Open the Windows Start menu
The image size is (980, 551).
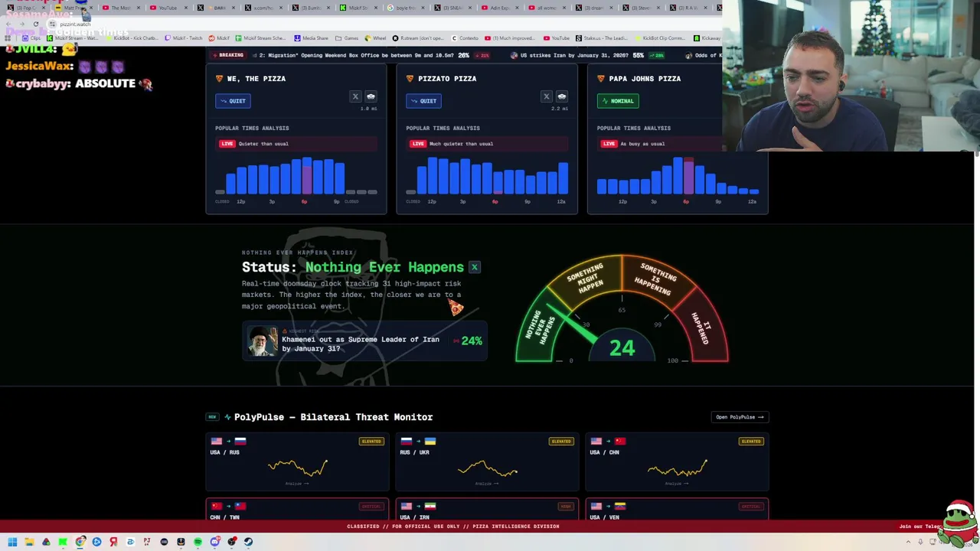[12, 542]
